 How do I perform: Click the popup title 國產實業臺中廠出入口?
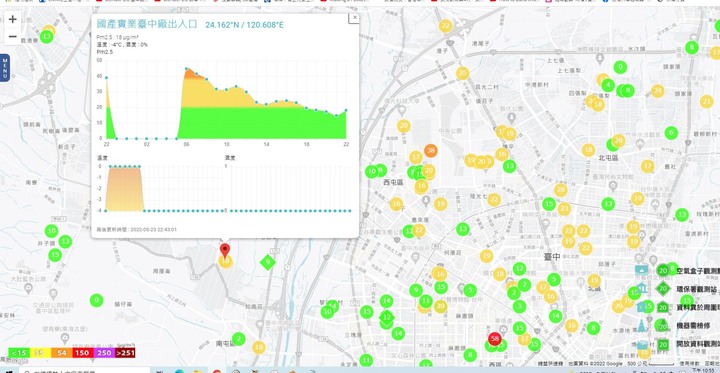(x=147, y=24)
